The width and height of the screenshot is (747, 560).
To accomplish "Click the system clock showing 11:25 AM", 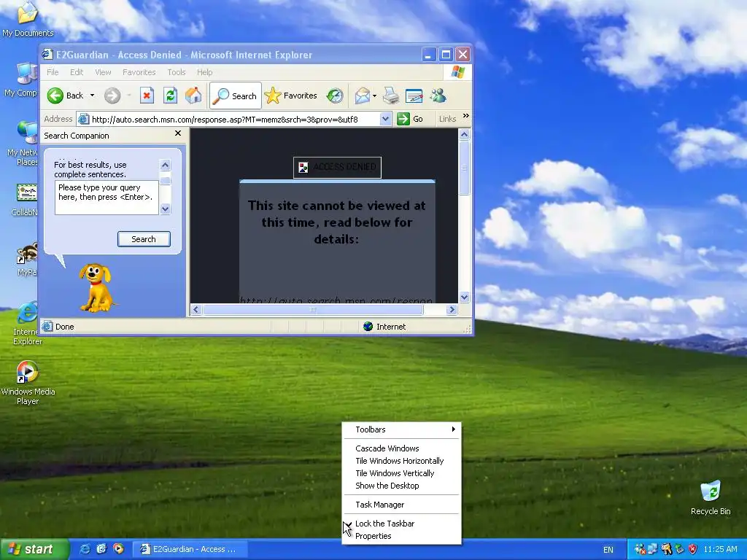I will 720,550.
